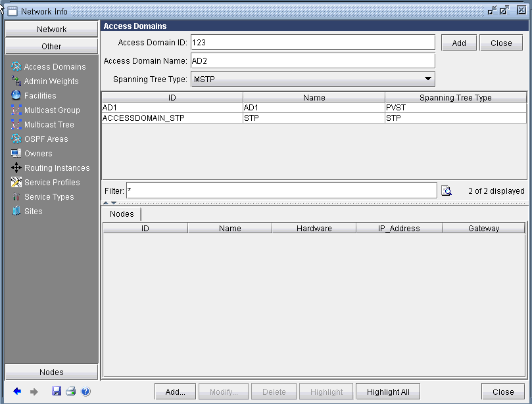The height and width of the screenshot is (404, 532).
Task: Run the filter search with magnifier icon
Action: pos(447,190)
